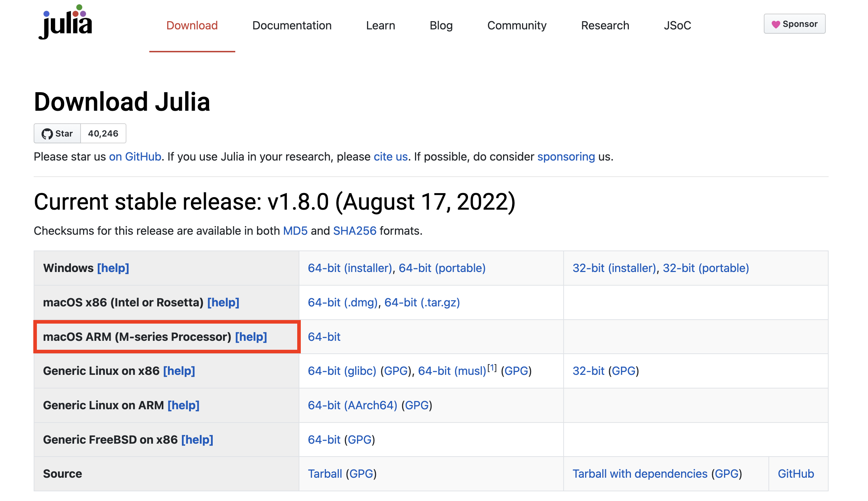Open help for macOS ARM row
The image size is (868, 501).
[251, 337]
